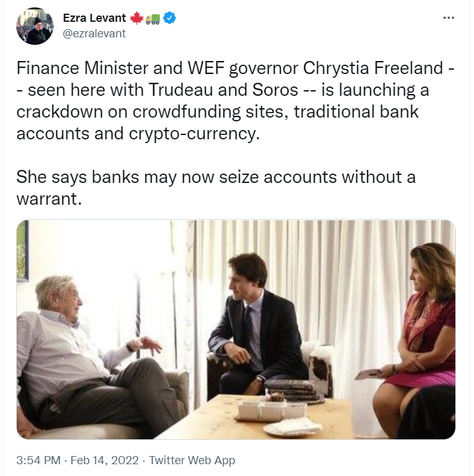The height and width of the screenshot is (476, 474).
Task: Click the maple leaf emoji
Action: pos(137,18)
